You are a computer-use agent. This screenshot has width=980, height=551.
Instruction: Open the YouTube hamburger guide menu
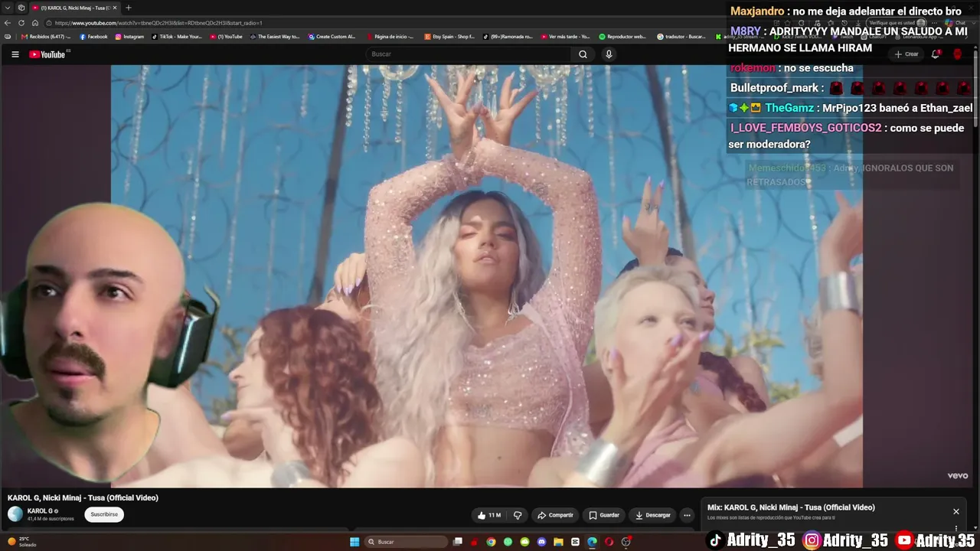click(x=15, y=54)
